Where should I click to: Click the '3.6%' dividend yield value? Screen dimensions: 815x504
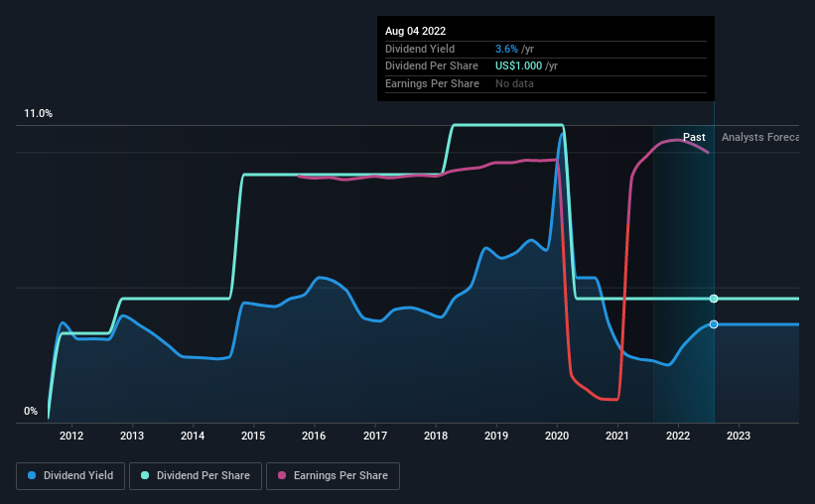(x=506, y=49)
